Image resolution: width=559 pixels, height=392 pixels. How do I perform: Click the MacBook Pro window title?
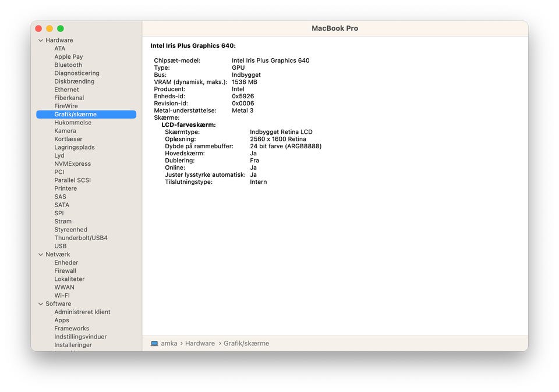pyautogui.click(x=335, y=28)
